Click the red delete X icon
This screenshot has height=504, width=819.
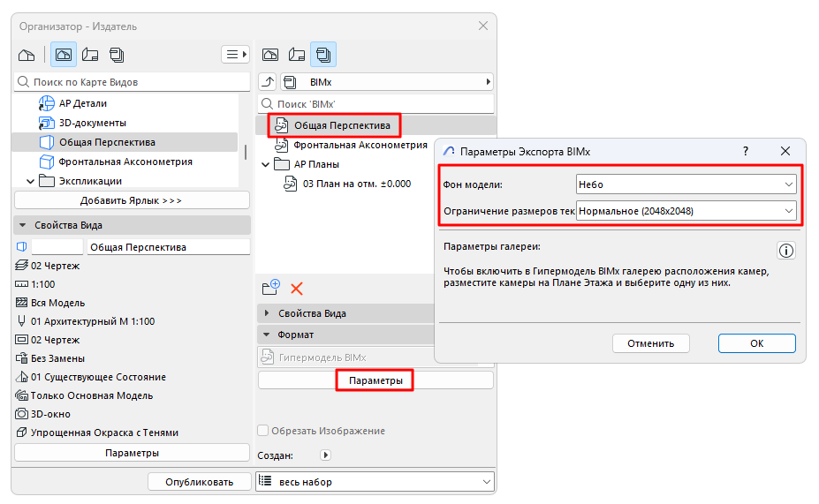[x=297, y=289]
